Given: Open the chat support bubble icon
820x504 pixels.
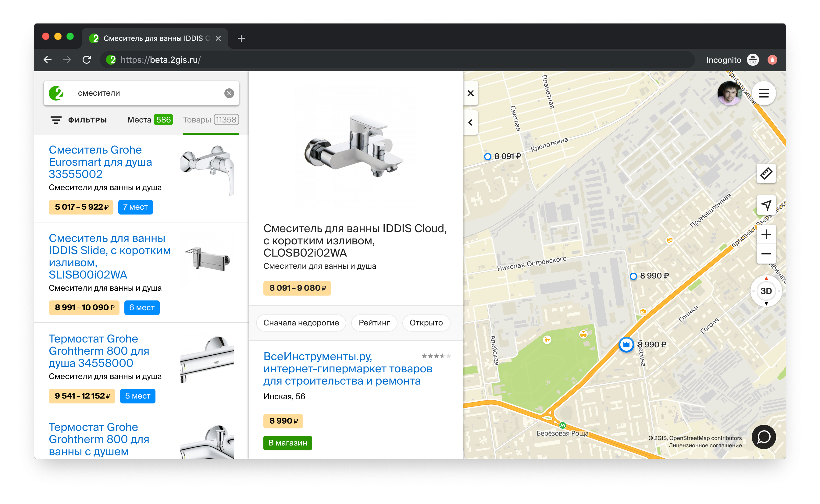Looking at the screenshot, I should click(763, 437).
